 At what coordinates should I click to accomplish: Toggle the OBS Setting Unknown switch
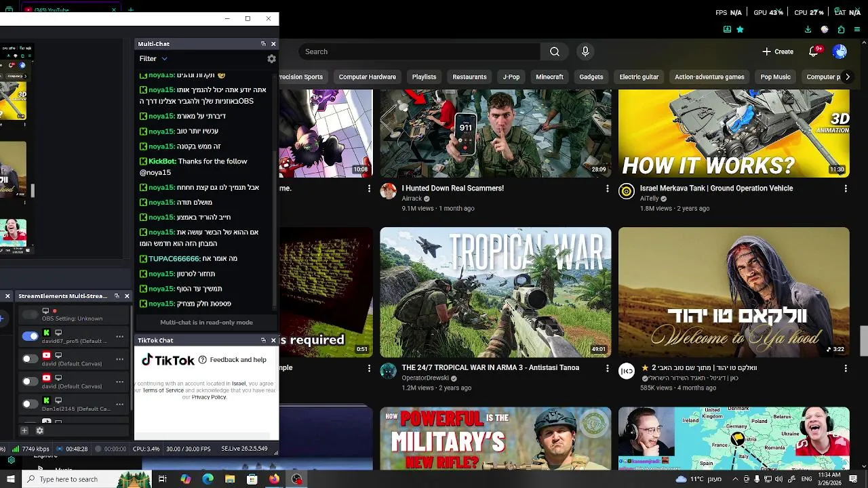[30, 314]
